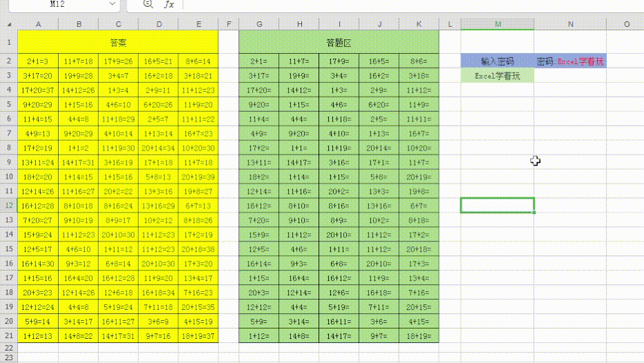Click the 输入密码 cell
This screenshot has height=363, width=644.
point(498,61)
